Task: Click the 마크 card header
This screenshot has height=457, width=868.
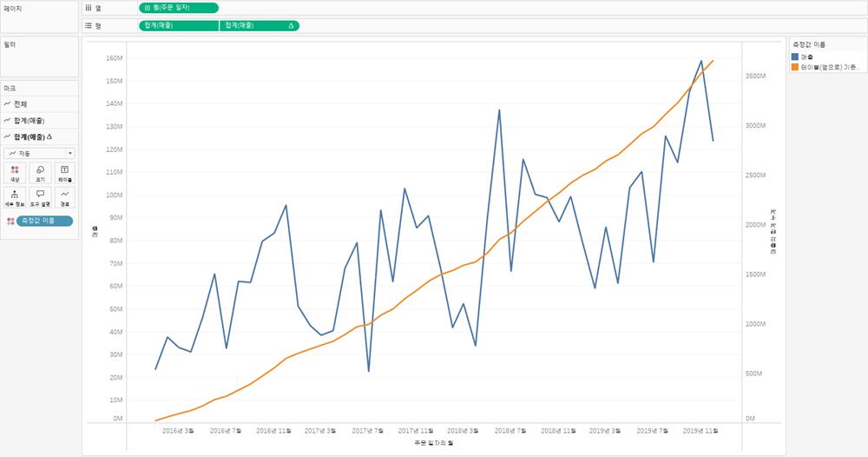Action: [10, 88]
